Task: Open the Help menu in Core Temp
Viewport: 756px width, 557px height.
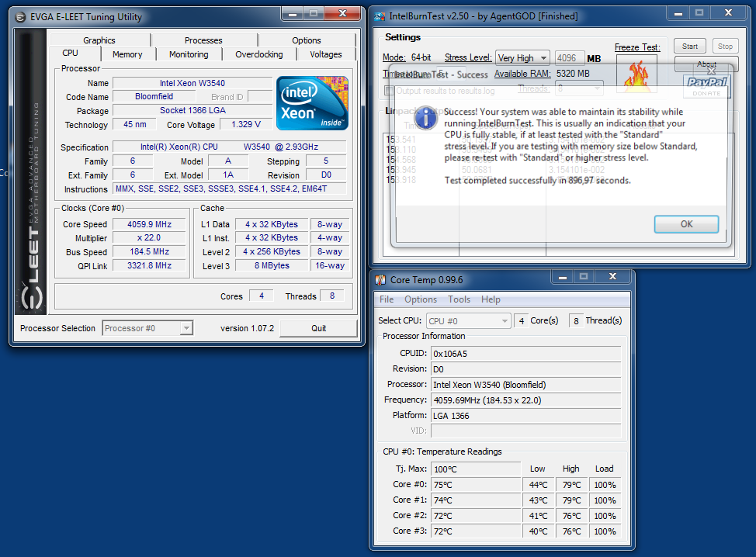Action: pyautogui.click(x=491, y=299)
